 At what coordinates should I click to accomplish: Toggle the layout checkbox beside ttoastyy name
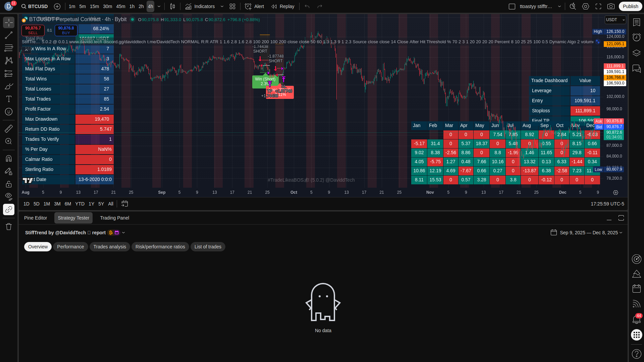pyautogui.click(x=512, y=6)
